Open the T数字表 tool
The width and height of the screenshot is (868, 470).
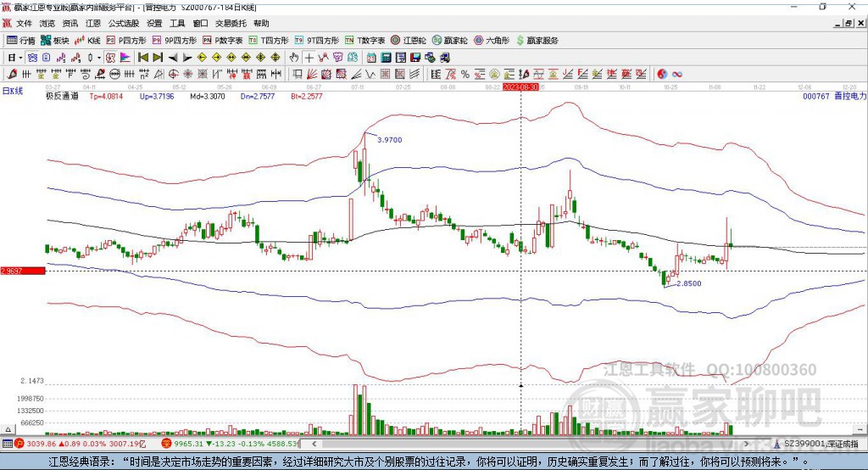click(364, 41)
